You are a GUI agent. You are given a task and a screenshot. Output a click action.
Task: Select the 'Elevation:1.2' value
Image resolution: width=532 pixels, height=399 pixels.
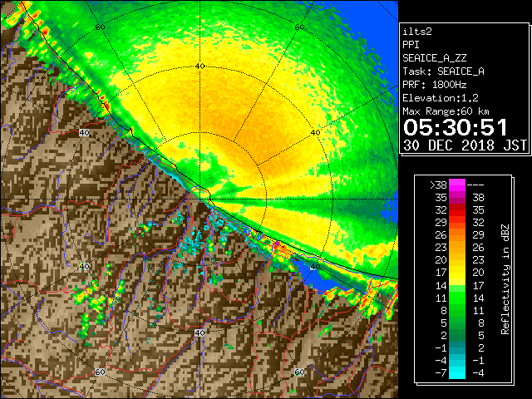pyautogui.click(x=441, y=98)
